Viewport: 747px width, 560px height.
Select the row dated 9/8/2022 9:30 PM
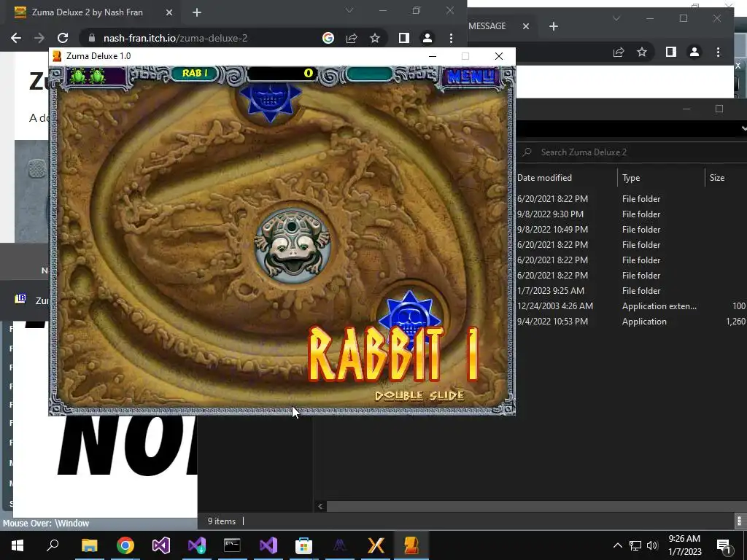[x=632, y=214]
